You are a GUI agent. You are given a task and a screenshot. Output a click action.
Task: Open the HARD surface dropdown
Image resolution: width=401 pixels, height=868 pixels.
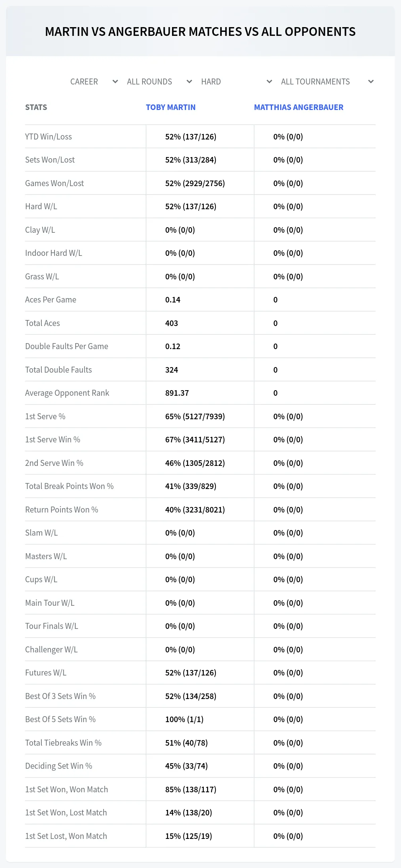(x=237, y=82)
